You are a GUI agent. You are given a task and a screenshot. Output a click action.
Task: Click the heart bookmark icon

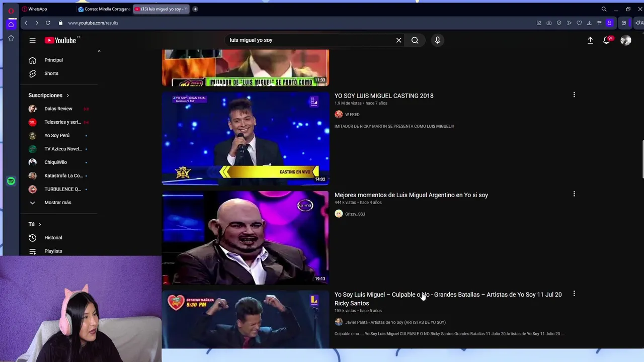click(x=579, y=23)
